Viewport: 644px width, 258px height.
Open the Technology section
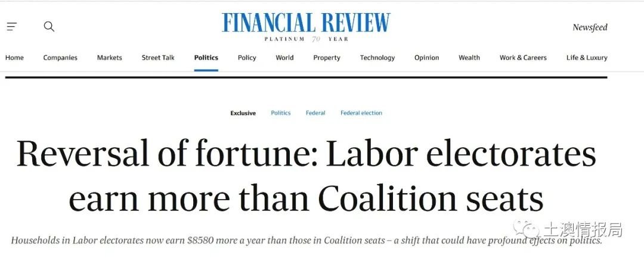377,58
